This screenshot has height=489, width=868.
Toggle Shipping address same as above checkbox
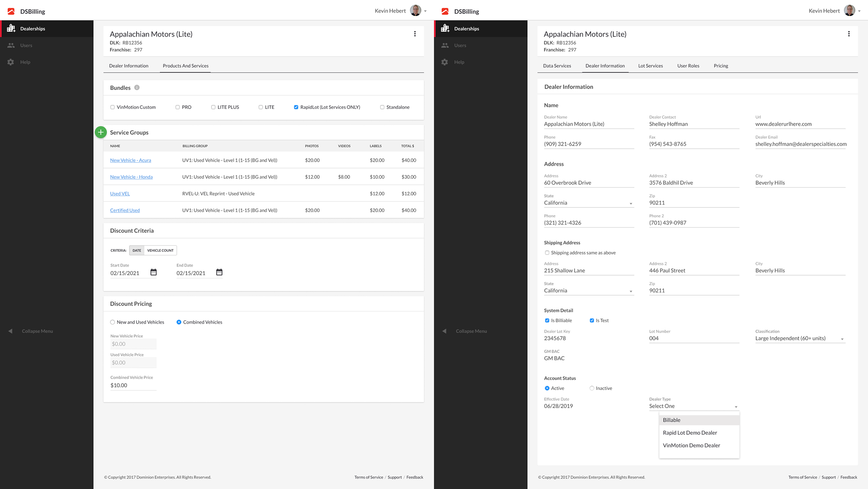547,253
